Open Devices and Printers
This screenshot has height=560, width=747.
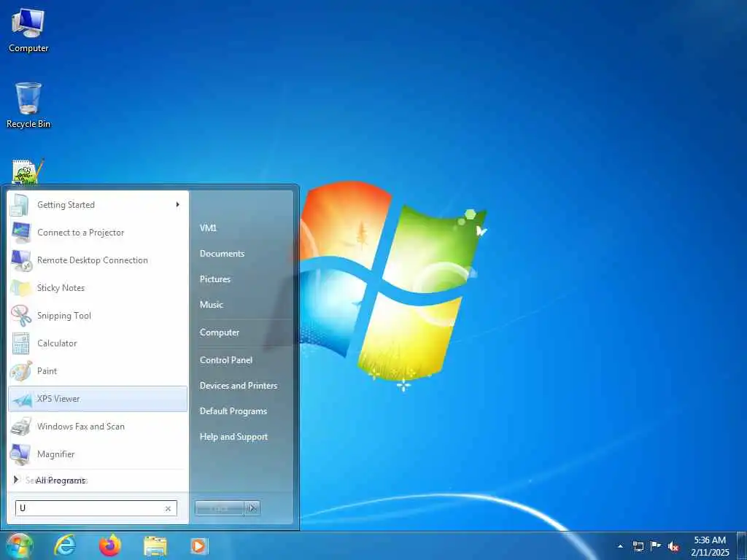coord(239,386)
